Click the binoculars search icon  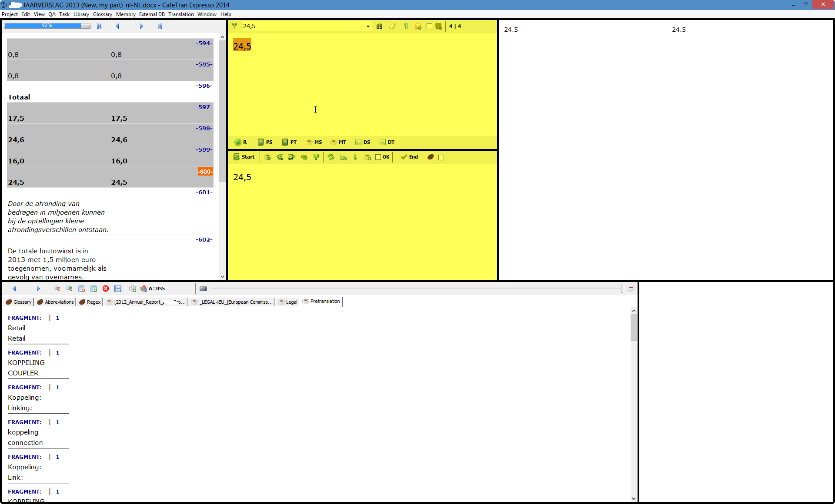[379, 27]
